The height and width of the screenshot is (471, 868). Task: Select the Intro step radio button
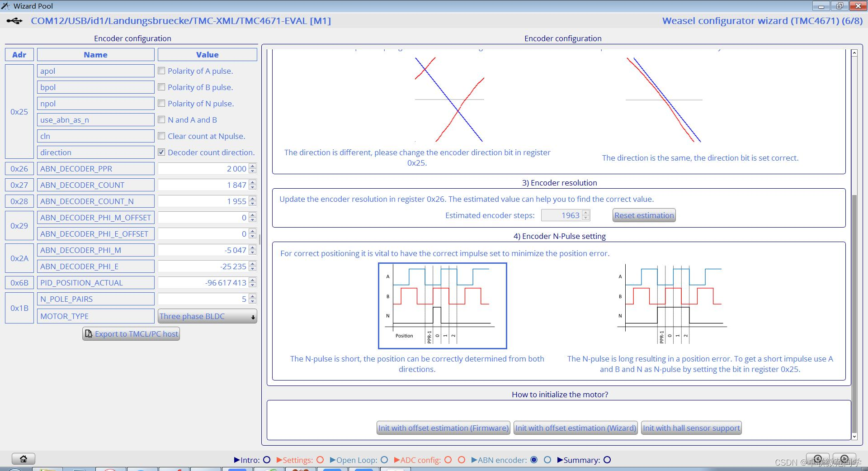click(x=267, y=460)
